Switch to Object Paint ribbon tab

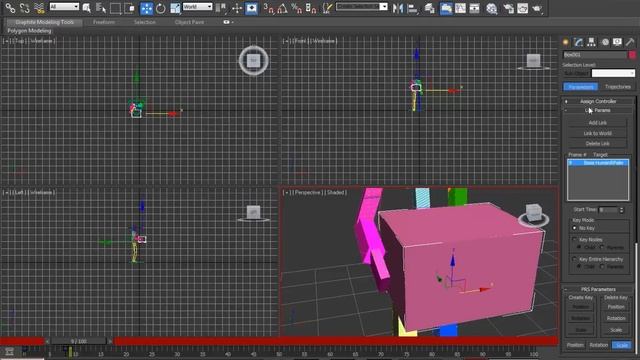tap(189, 22)
